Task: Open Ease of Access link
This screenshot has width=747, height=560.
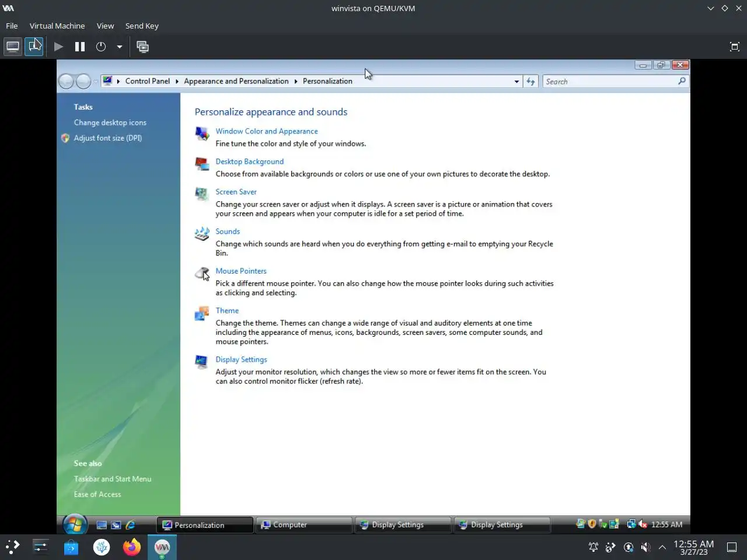Action: [x=97, y=495]
